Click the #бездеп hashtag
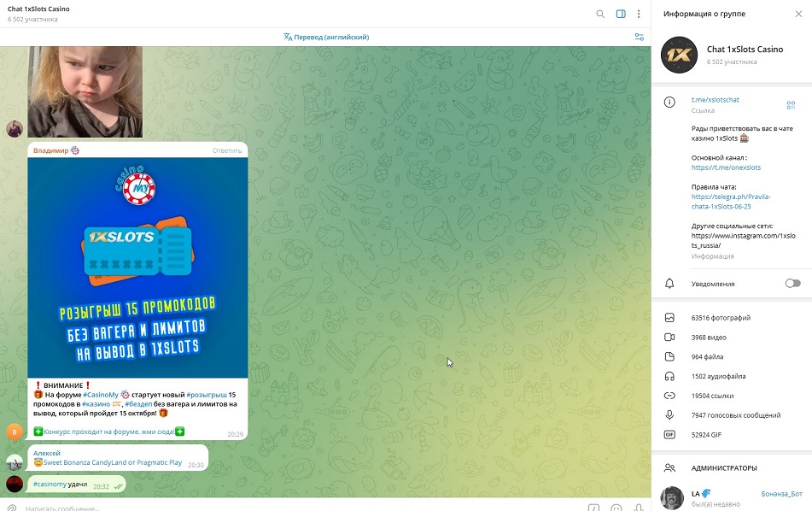This screenshot has width=812, height=511. point(138,404)
